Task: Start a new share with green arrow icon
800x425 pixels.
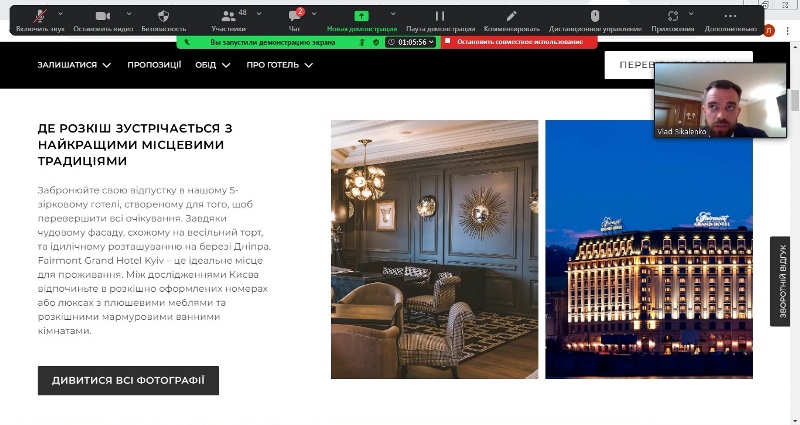Action: (361, 16)
